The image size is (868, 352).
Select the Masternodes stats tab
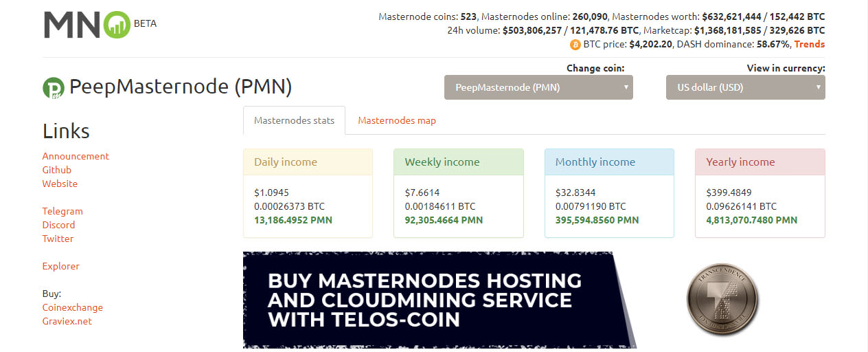295,120
